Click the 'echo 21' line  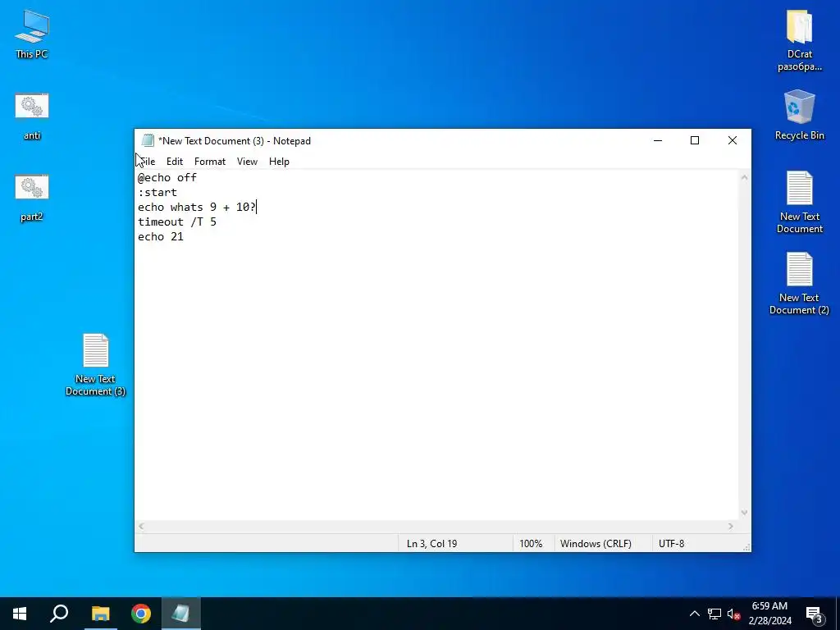pyautogui.click(x=161, y=236)
